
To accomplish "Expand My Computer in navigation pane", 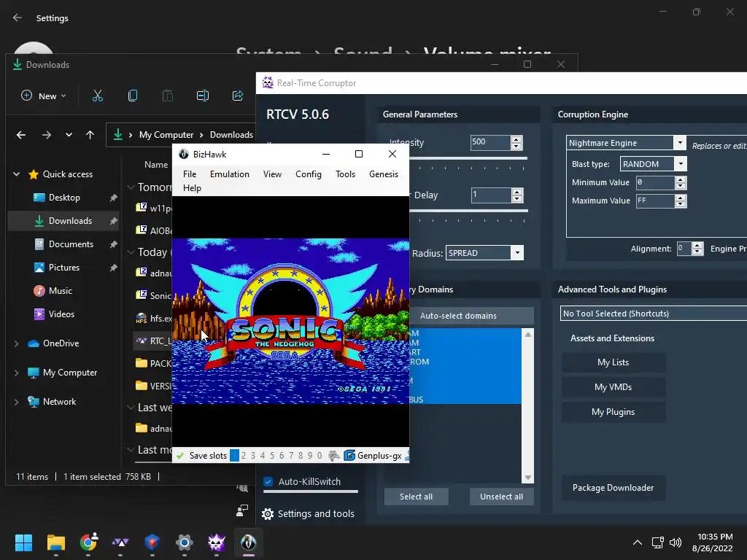I will (x=16, y=373).
